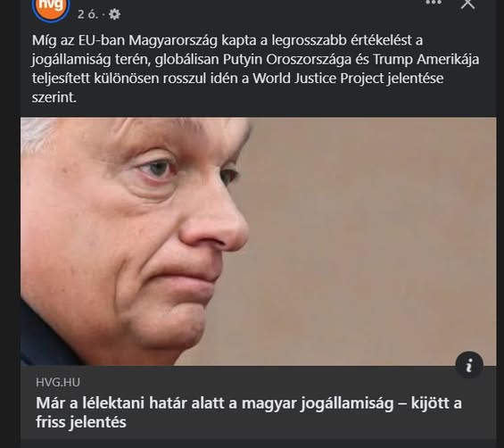
Task: Click the HVG.HU source domain label
Action: (58, 382)
